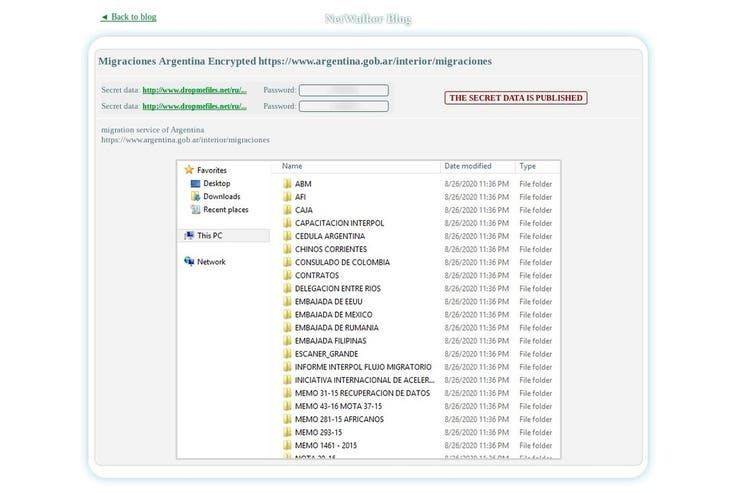
Task: Select the MEMO 281-15 AFRICANOS text
Action: click(x=339, y=419)
